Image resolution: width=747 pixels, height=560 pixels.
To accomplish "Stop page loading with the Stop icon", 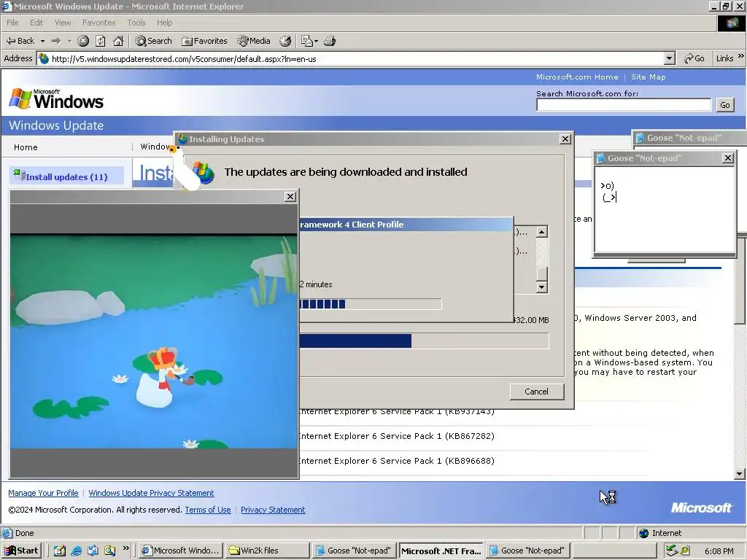I will (x=83, y=41).
